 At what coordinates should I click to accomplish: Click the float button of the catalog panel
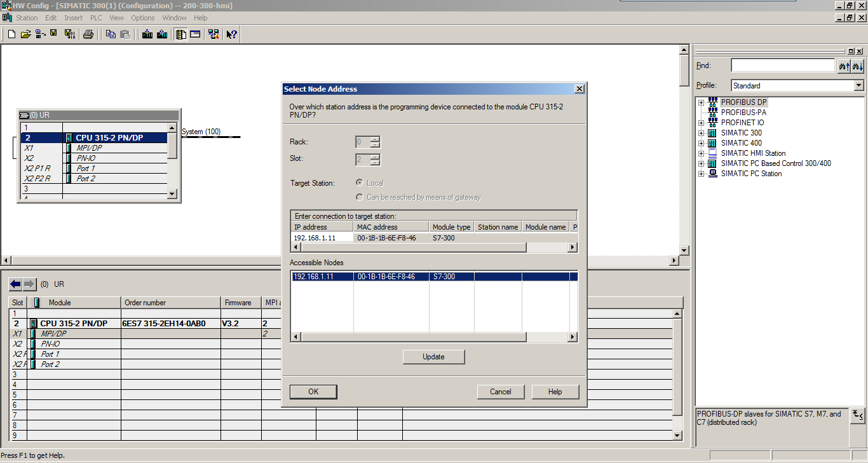point(851,51)
